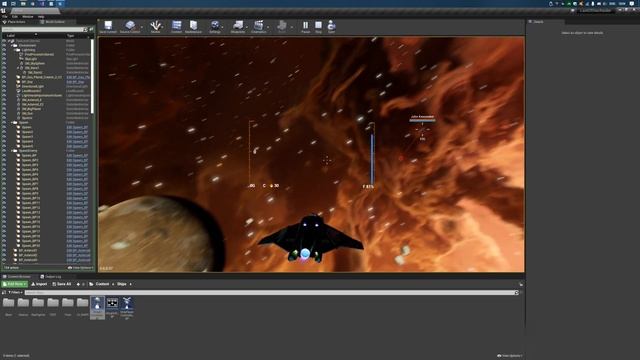Open the Edit BP_Star blueprint link
The image size is (640, 360).
coord(75,82)
